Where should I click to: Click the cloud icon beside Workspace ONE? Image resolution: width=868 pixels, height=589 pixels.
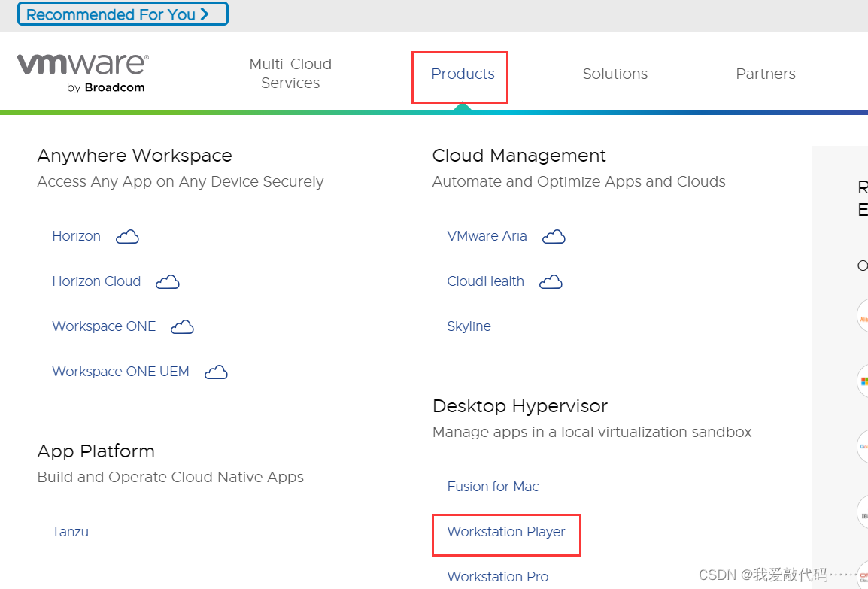tap(182, 327)
